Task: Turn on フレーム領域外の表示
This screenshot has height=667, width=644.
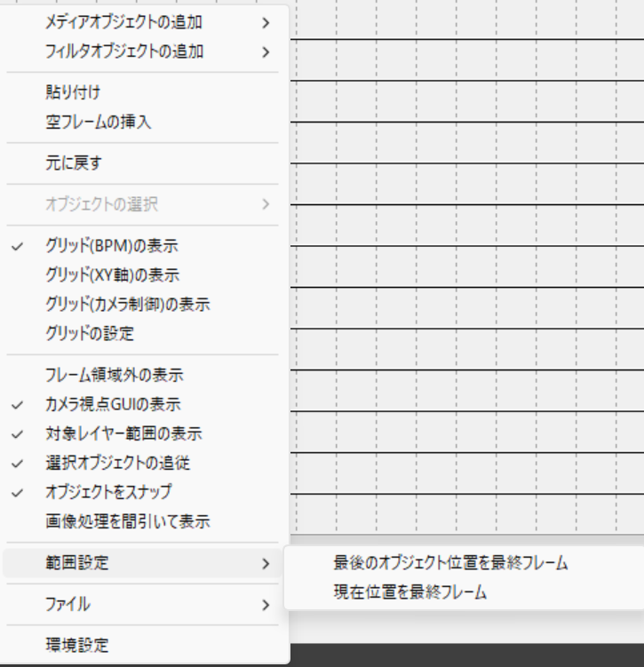Action: (x=114, y=375)
